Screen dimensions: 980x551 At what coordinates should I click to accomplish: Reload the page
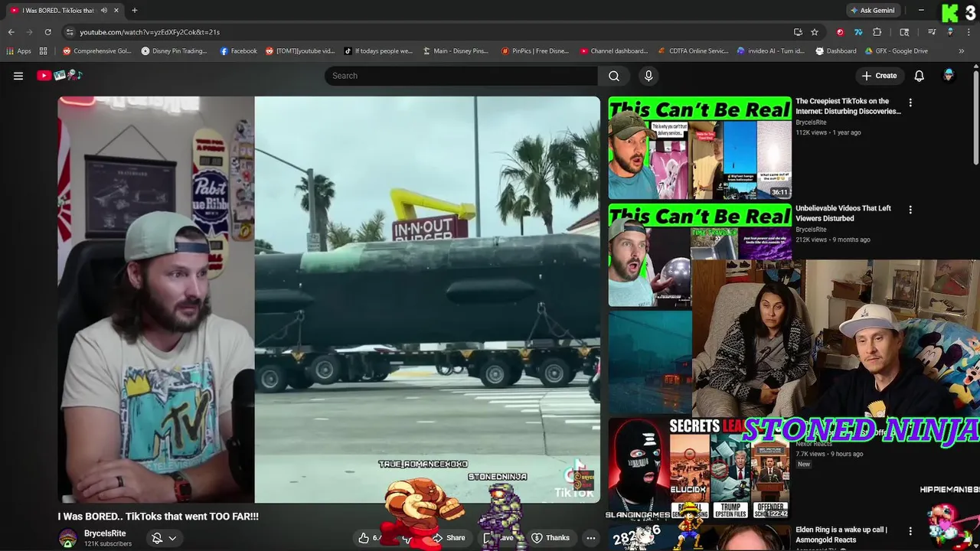47,32
